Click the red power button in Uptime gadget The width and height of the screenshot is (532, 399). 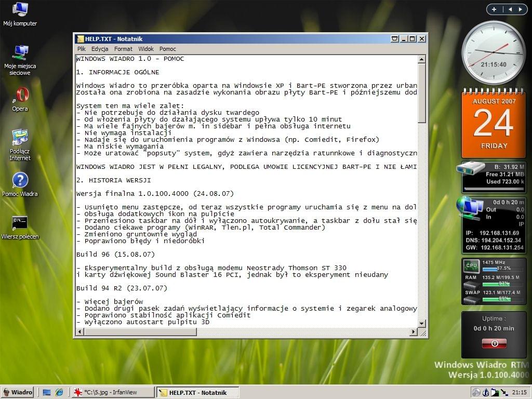[495, 343]
